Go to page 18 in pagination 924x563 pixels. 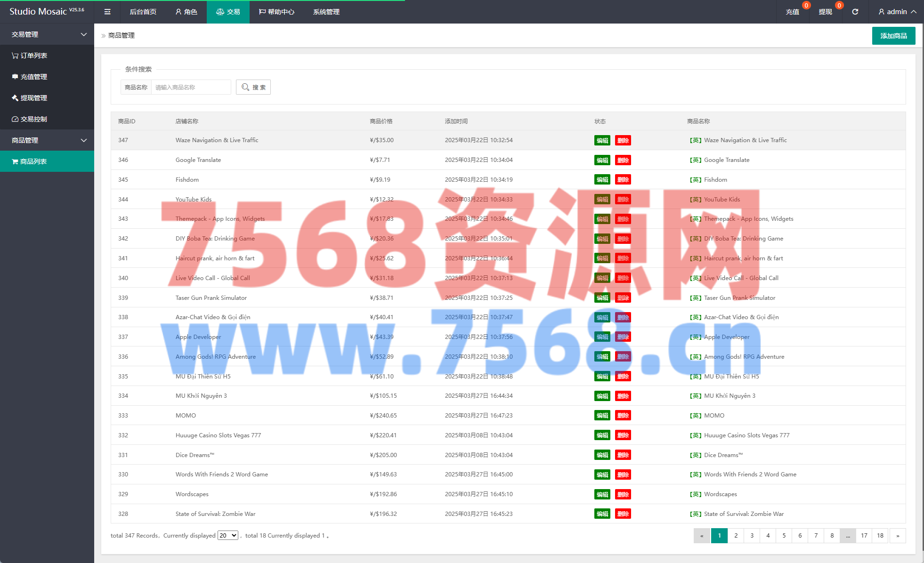click(x=880, y=536)
